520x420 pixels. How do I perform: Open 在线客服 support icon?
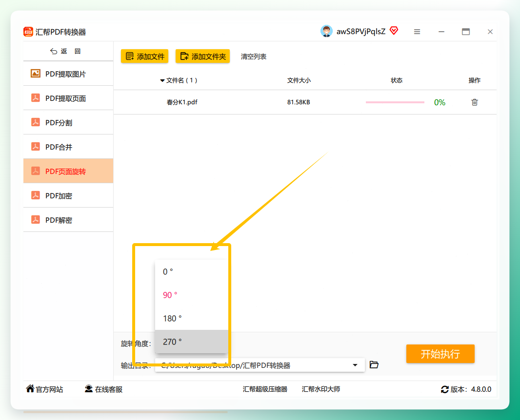tap(89, 388)
